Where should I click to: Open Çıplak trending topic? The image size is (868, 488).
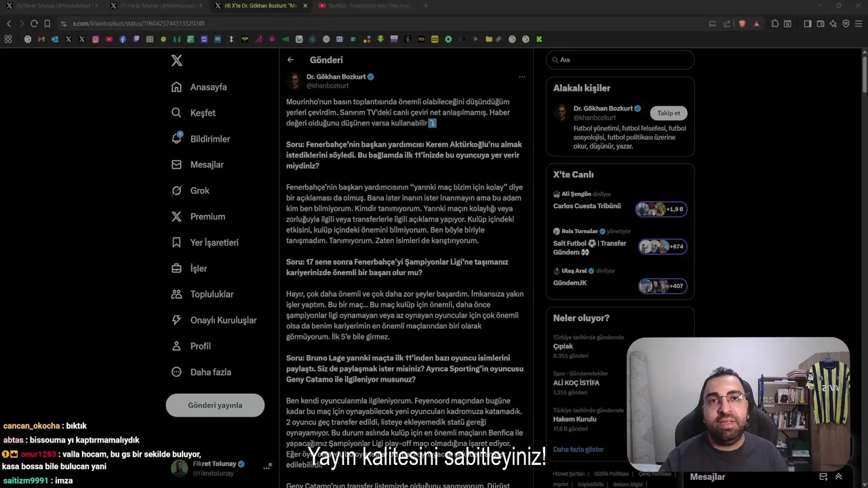(589, 346)
